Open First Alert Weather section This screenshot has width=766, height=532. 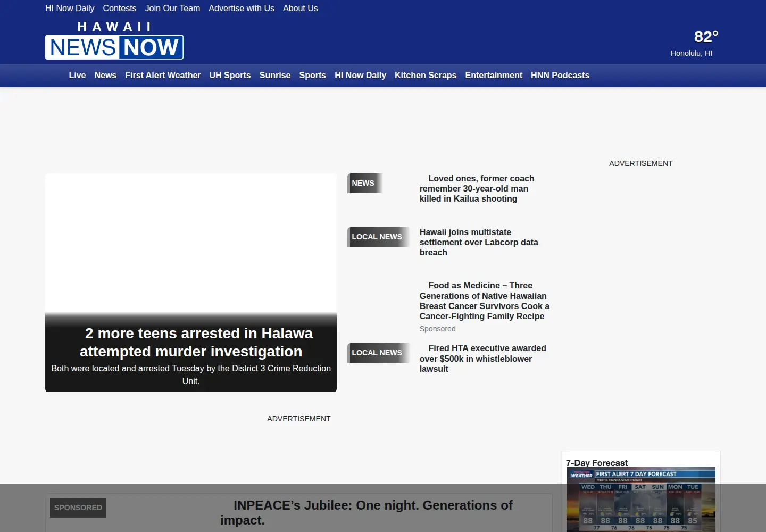(x=163, y=75)
